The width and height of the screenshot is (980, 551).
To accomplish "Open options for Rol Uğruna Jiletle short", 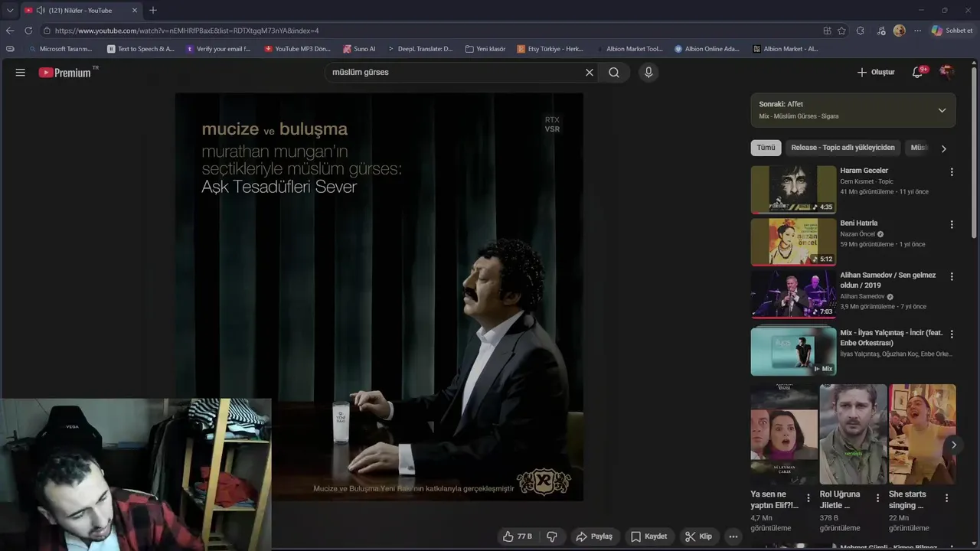I will pos(877,498).
